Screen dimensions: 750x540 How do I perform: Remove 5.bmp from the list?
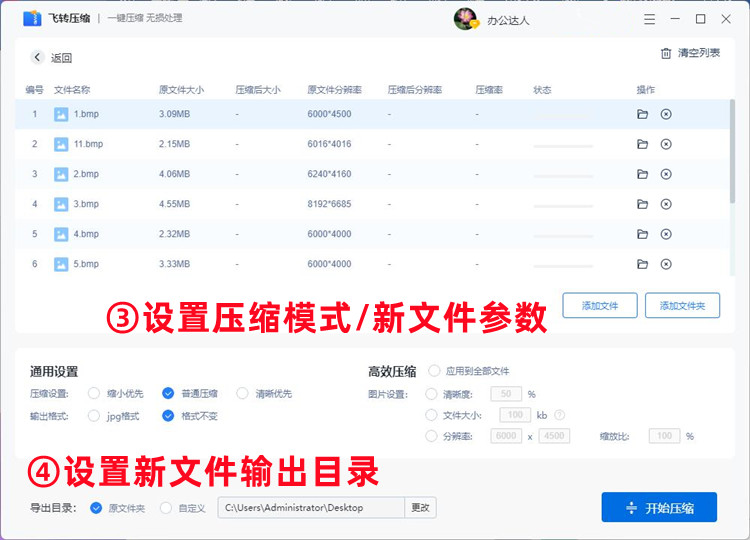pos(666,264)
